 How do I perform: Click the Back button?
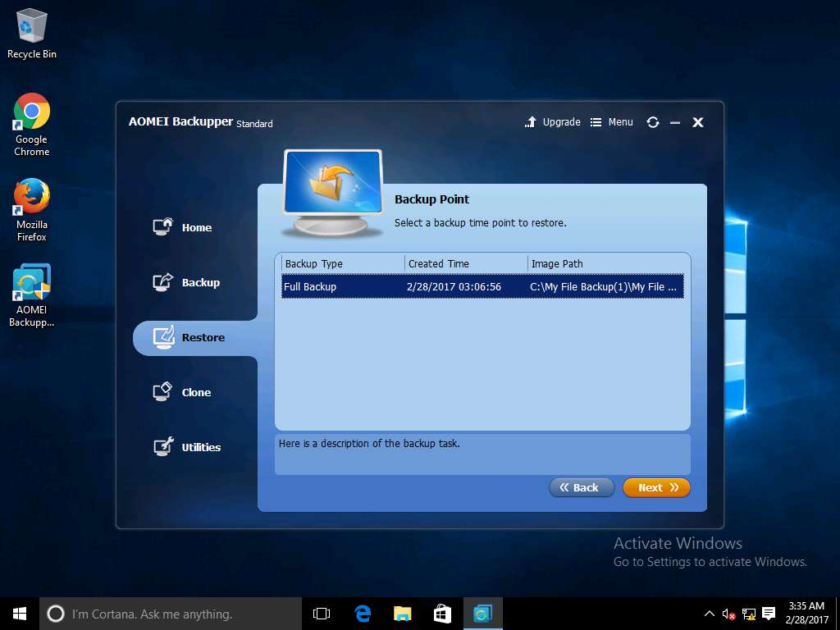click(x=582, y=487)
